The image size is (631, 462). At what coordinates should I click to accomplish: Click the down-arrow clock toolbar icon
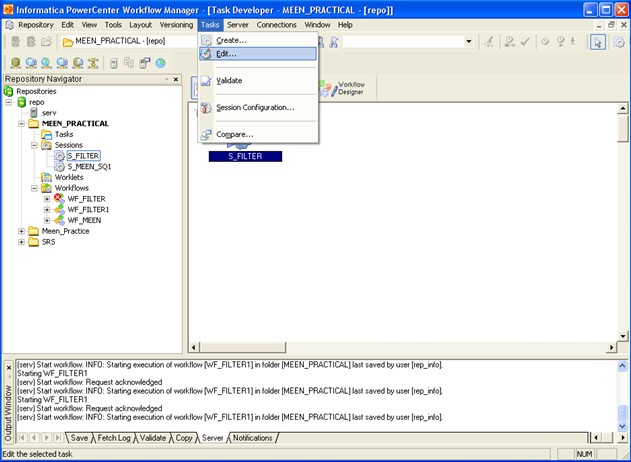click(x=573, y=41)
